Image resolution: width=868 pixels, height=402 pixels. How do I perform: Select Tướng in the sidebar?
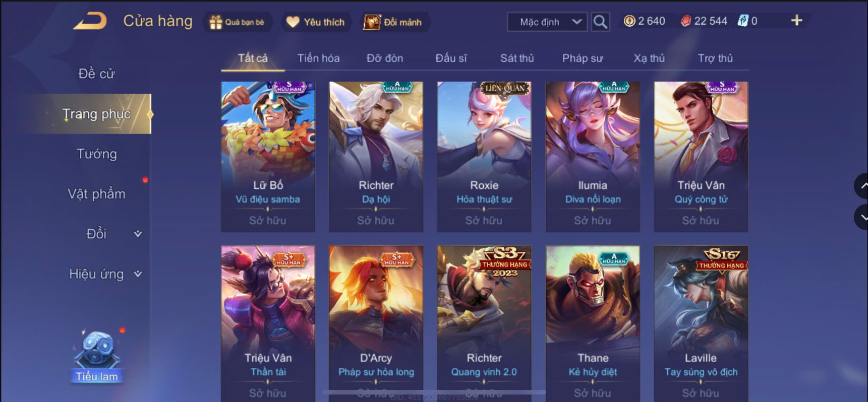point(96,154)
